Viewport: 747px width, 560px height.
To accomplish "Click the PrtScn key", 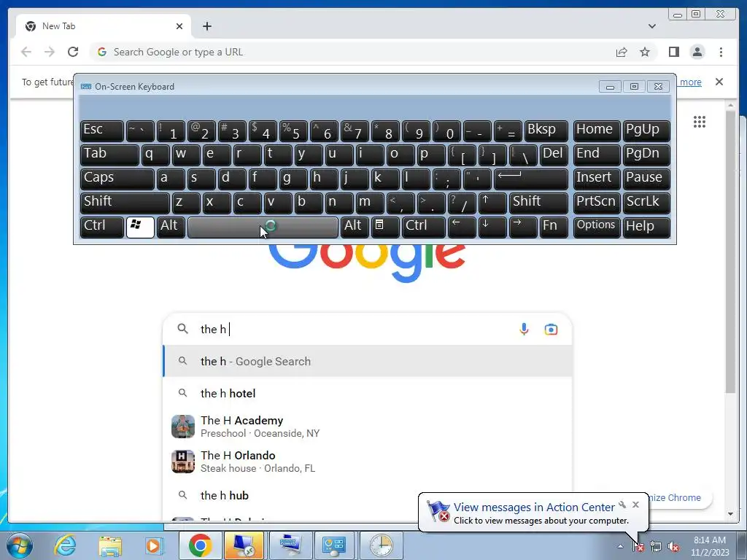I will [597, 203].
